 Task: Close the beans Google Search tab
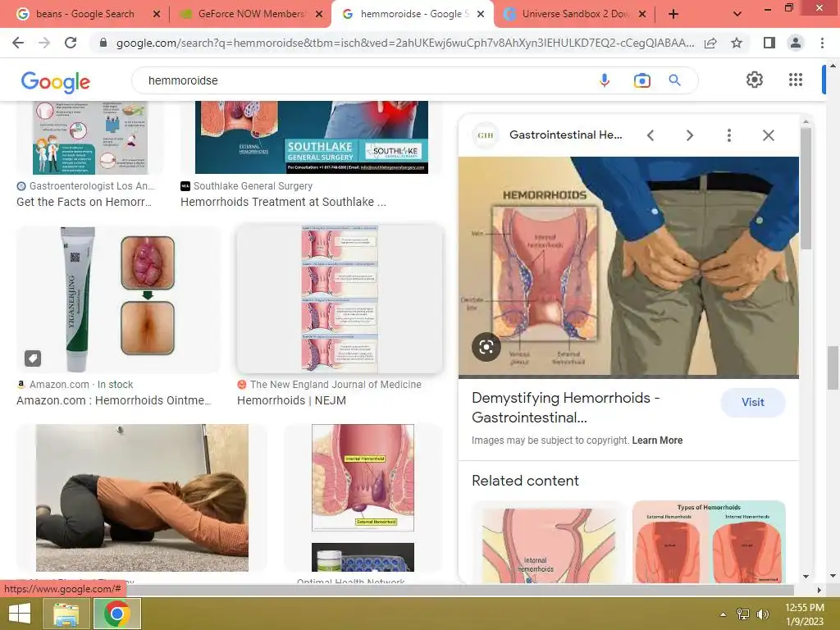[x=157, y=15]
